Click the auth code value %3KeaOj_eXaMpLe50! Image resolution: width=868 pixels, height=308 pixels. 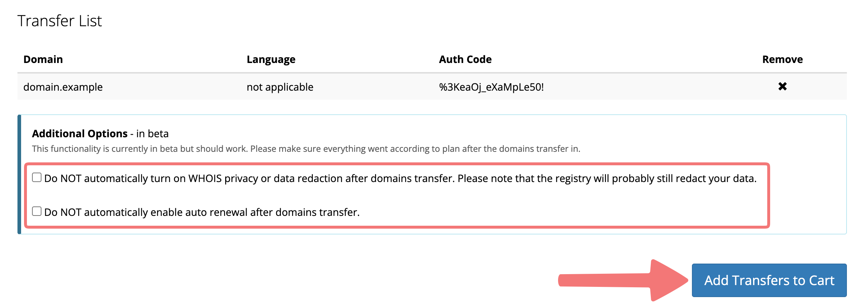tap(491, 87)
